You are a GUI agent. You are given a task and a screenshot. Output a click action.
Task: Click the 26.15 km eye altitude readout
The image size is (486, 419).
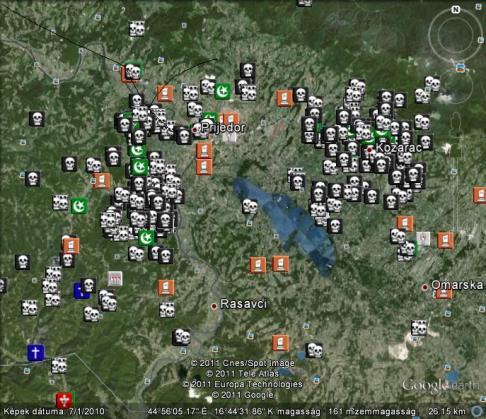pyautogui.click(x=446, y=412)
